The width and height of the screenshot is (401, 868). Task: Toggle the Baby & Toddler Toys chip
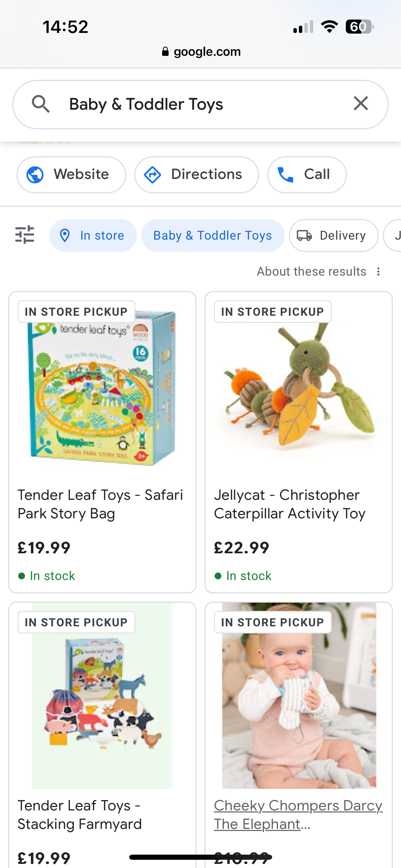click(x=212, y=236)
